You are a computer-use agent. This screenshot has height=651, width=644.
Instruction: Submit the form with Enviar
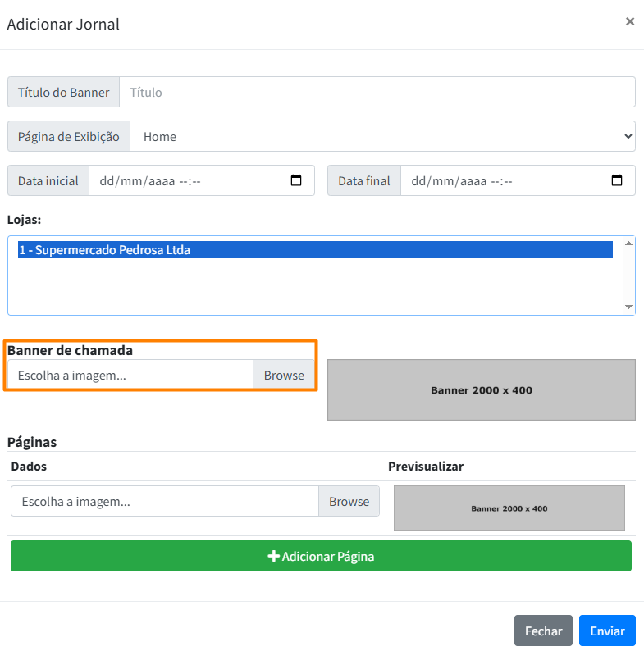(607, 631)
